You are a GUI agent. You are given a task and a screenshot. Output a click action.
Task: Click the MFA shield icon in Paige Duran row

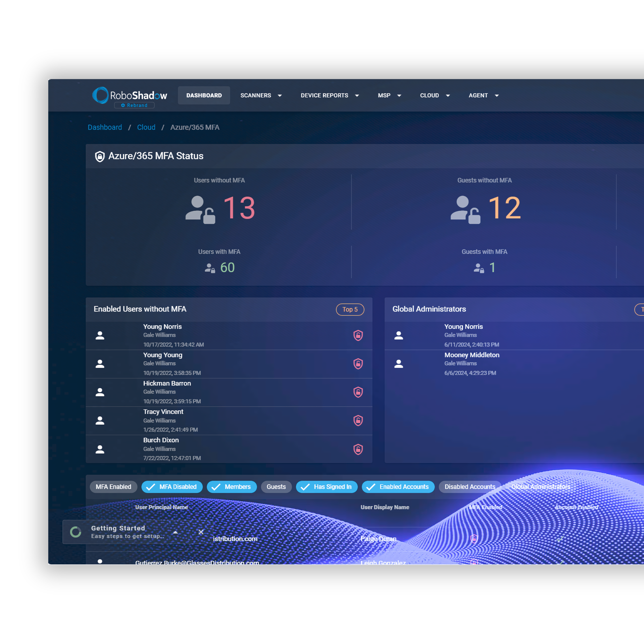[474, 538]
